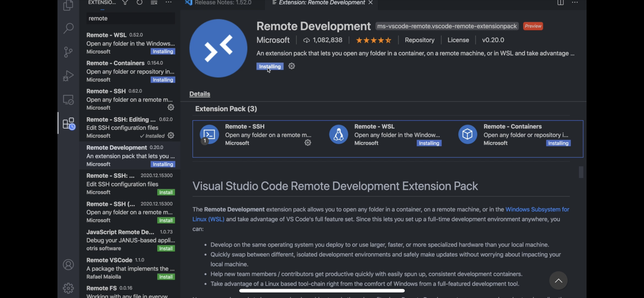Open the Repository link

pos(420,40)
